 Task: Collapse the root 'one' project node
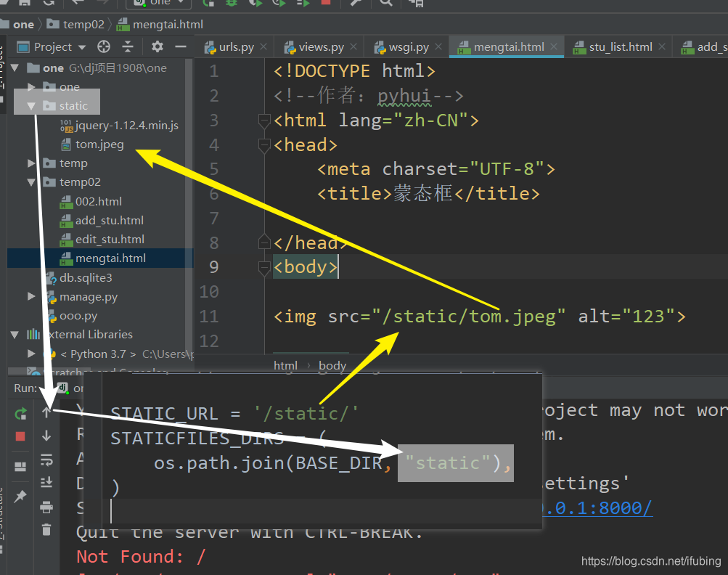coord(15,68)
